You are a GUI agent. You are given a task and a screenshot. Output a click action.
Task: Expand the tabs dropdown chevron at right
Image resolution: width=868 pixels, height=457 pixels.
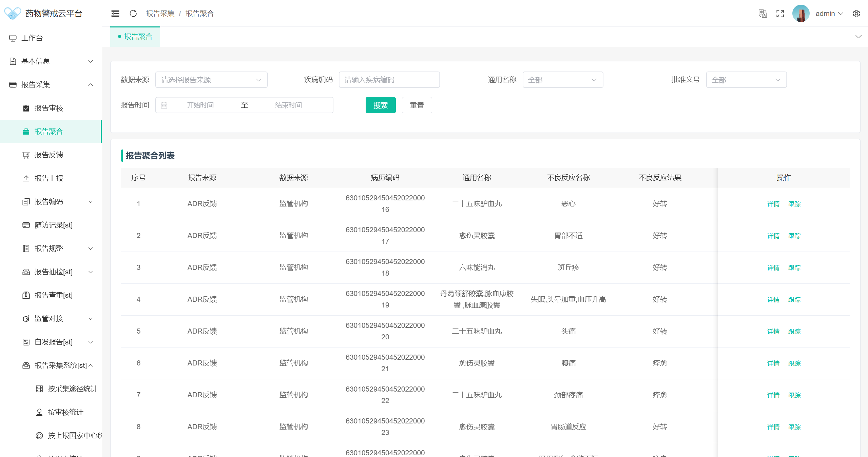[858, 37]
